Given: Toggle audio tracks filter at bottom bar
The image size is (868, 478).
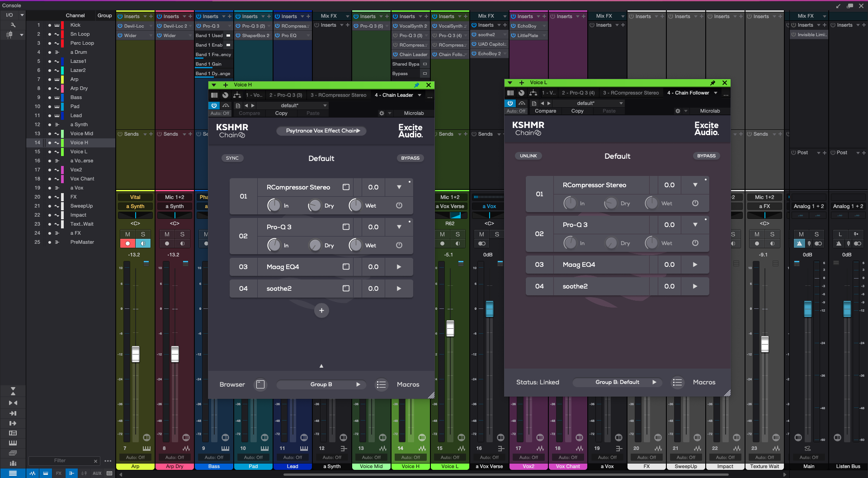Looking at the screenshot, I should pos(33,473).
